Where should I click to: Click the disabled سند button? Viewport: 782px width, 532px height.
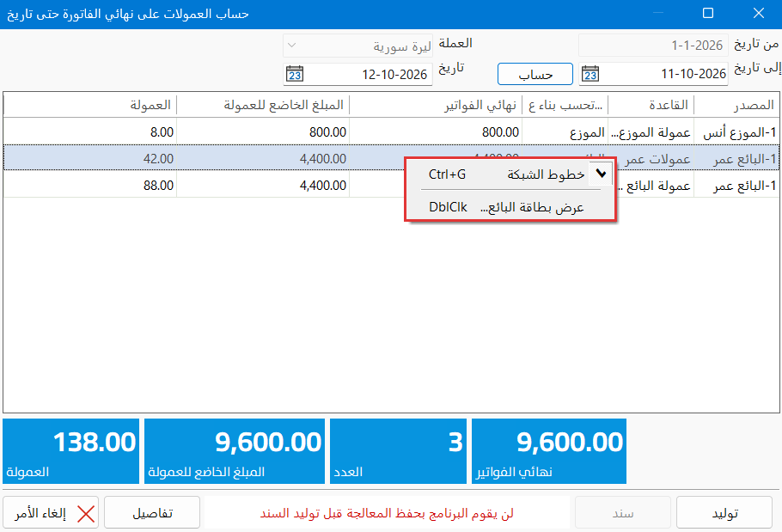622,512
